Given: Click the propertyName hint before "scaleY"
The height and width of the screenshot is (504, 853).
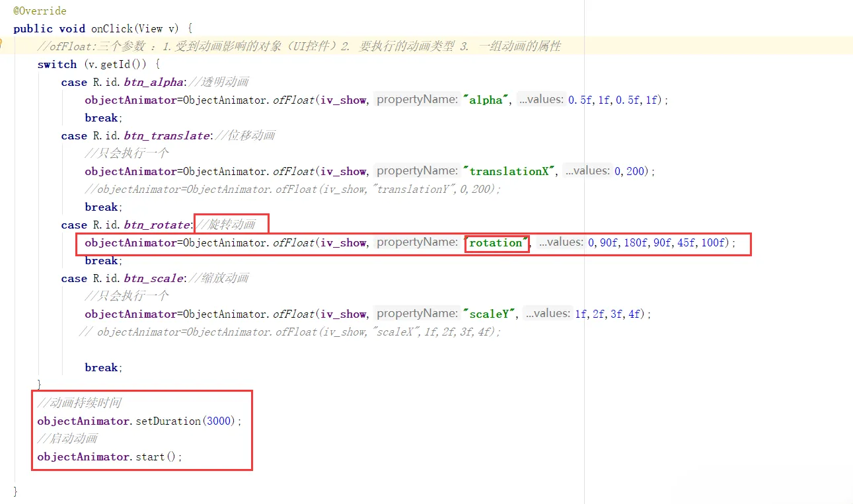Looking at the screenshot, I should pos(417,314).
